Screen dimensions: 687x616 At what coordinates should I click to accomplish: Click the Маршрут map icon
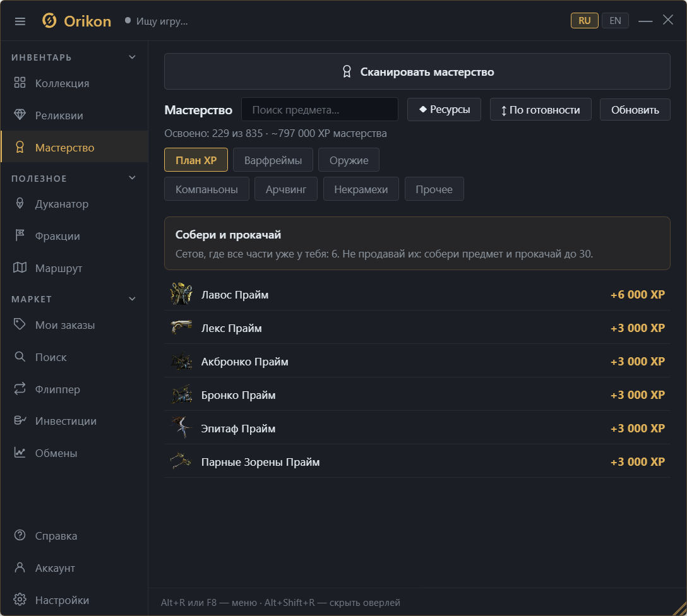click(20, 268)
